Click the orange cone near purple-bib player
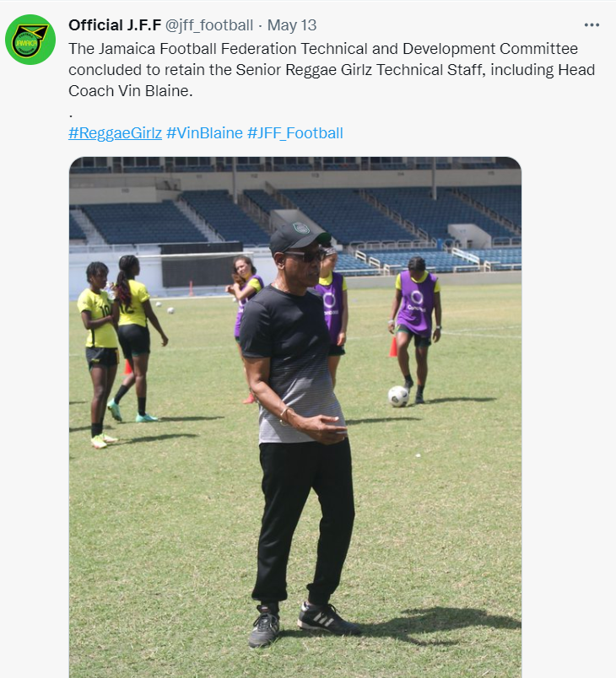Screen dimensions: 616x678 coord(393,347)
